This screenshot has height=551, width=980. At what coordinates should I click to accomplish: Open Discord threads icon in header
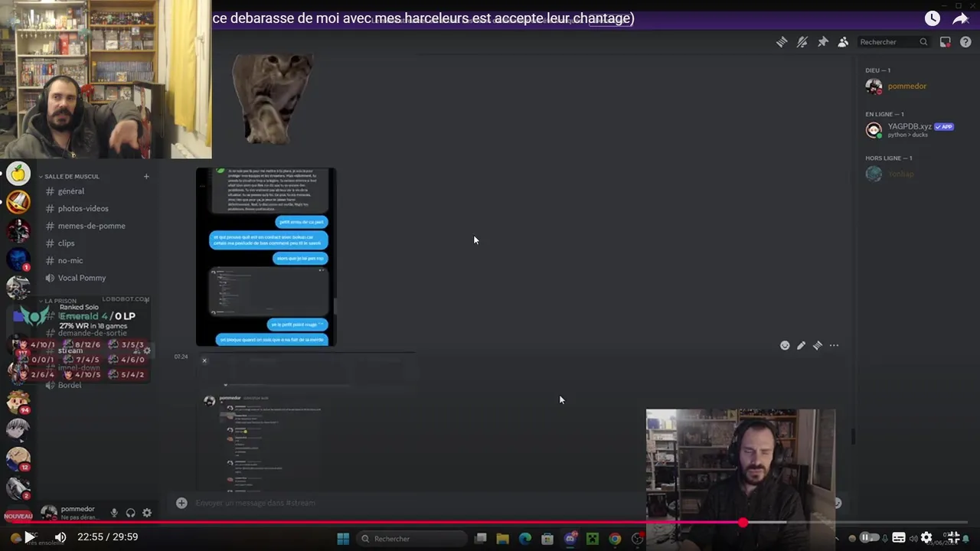(x=782, y=42)
